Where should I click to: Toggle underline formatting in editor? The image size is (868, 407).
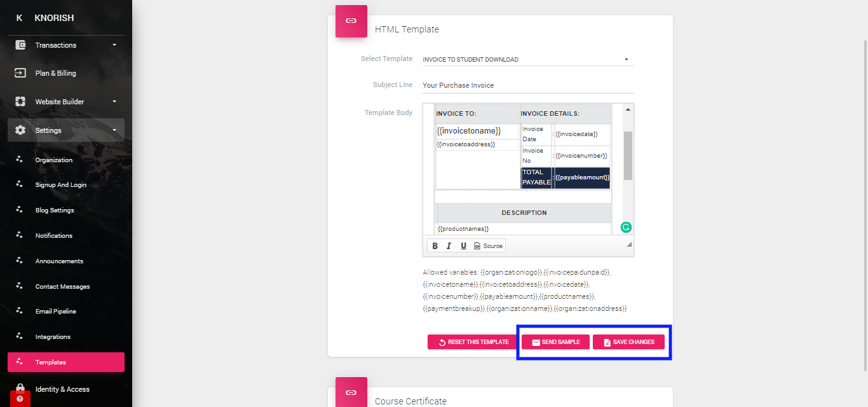(x=463, y=245)
